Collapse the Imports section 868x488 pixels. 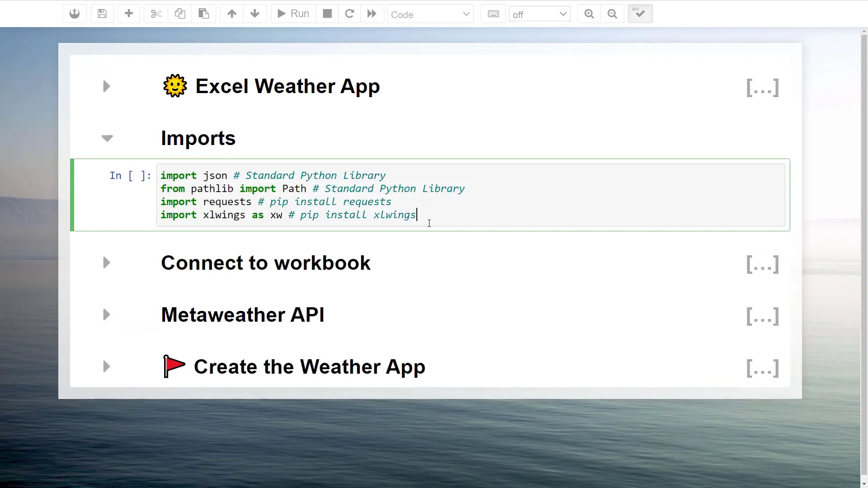pos(107,138)
